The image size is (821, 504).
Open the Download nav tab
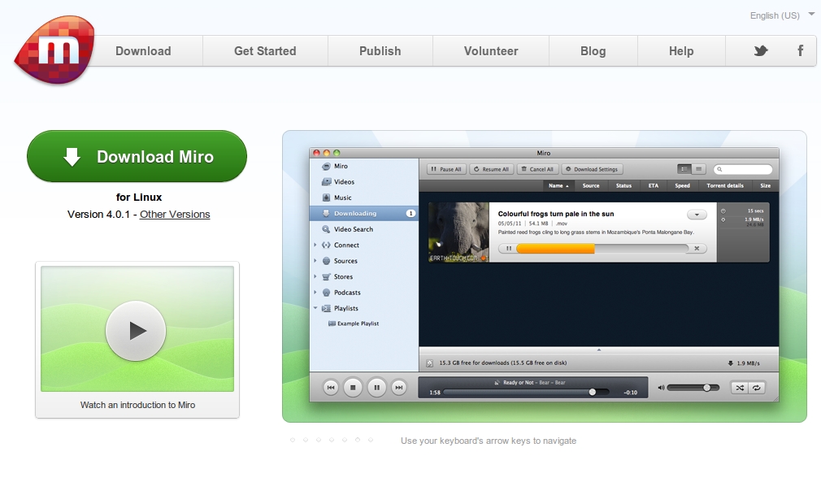[143, 50]
